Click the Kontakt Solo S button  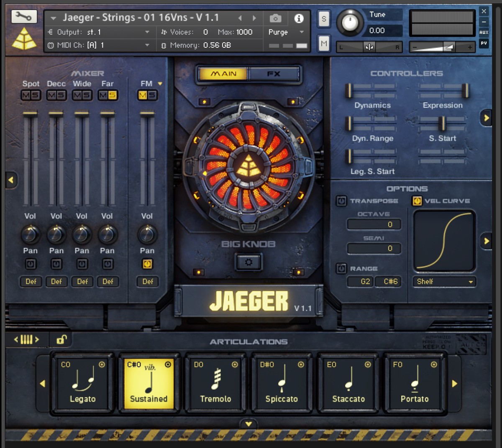pyautogui.click(x=324, y=19)
